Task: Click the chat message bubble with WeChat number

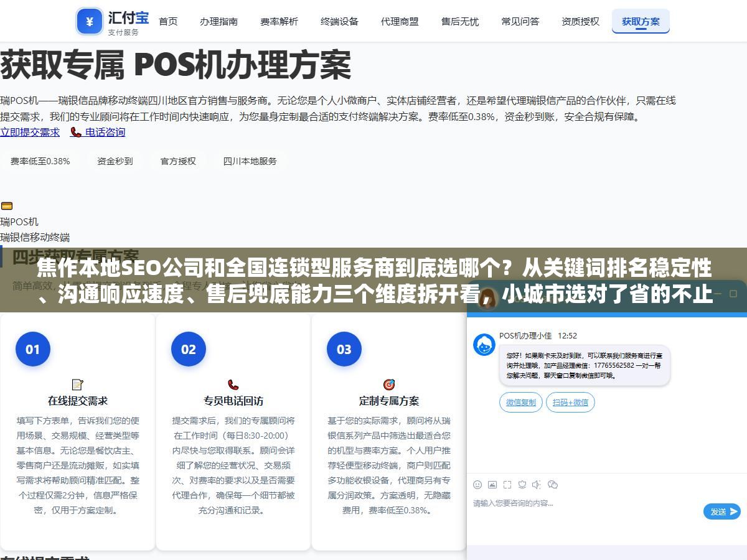Action: (x=585, y=365)
